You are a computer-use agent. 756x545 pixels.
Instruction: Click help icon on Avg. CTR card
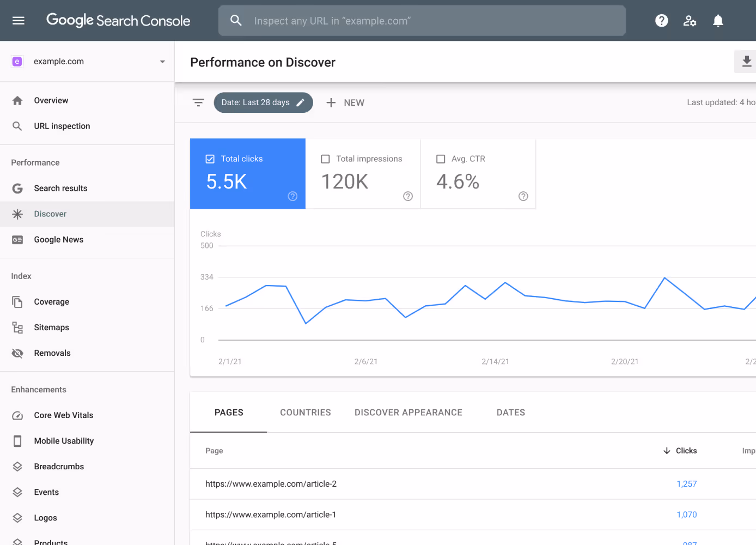[x=523, y=196]
